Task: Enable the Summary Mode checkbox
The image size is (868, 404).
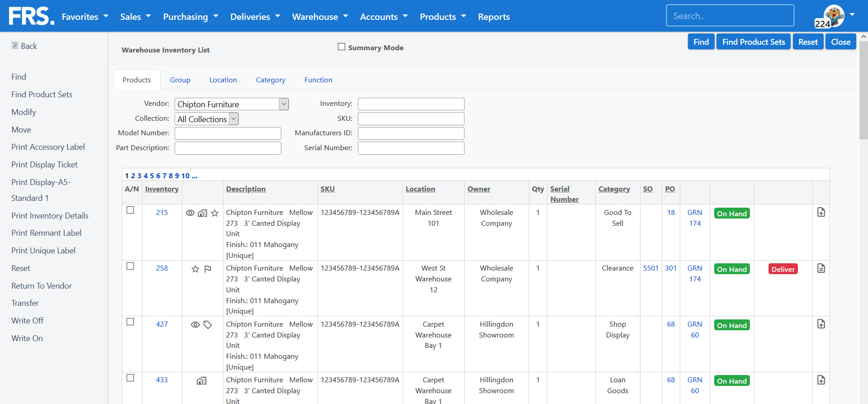Action: click(342, 47)
